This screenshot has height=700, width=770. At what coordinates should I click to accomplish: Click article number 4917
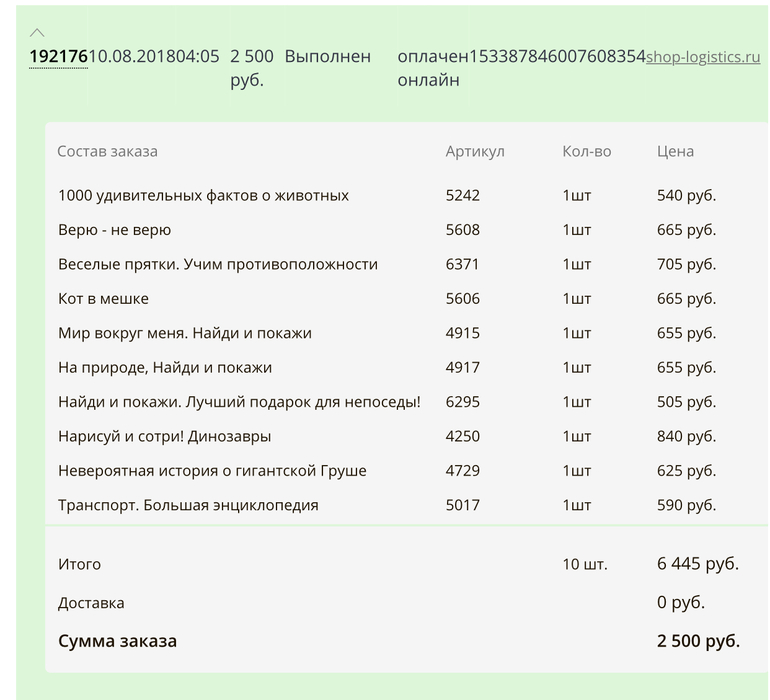click(x=463, y=368)
